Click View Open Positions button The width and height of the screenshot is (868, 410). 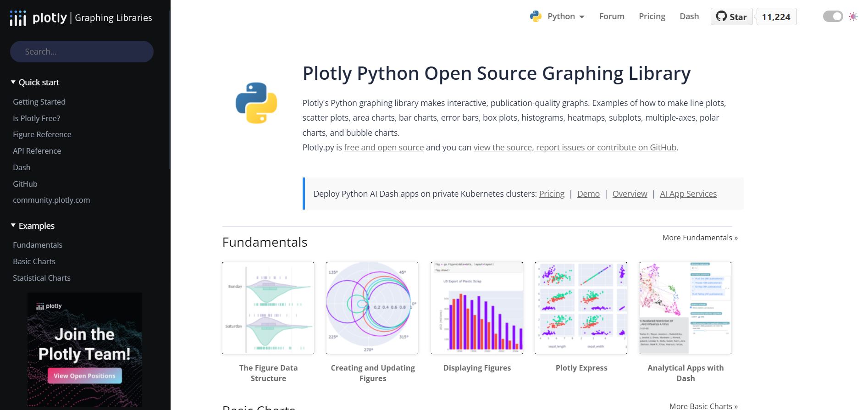[x=85, y=376]
